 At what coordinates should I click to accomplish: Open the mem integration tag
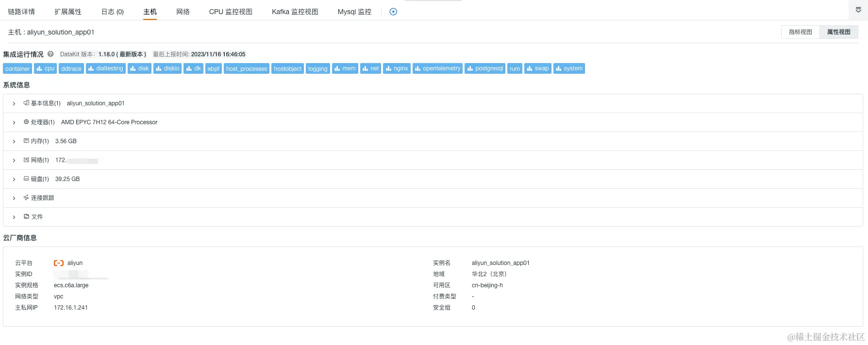[345, 68]
